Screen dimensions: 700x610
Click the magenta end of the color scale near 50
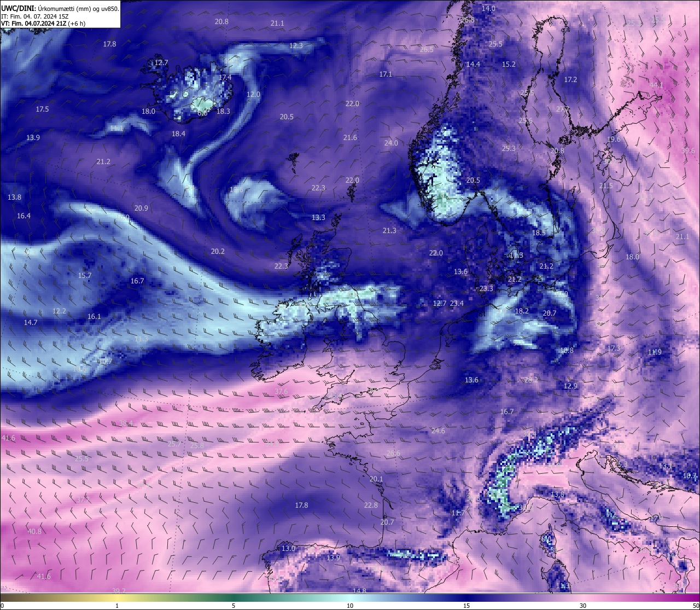[x=692, y=597]
